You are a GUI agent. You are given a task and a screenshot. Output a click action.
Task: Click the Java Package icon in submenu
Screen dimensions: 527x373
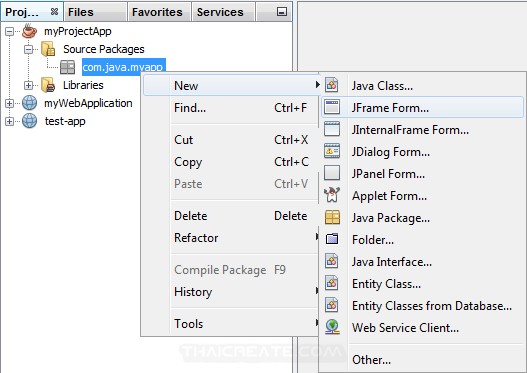click(332, 217)
